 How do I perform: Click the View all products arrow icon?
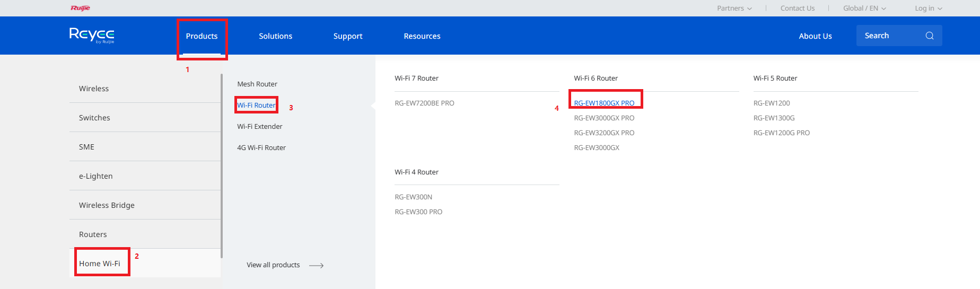coord(316,265)
